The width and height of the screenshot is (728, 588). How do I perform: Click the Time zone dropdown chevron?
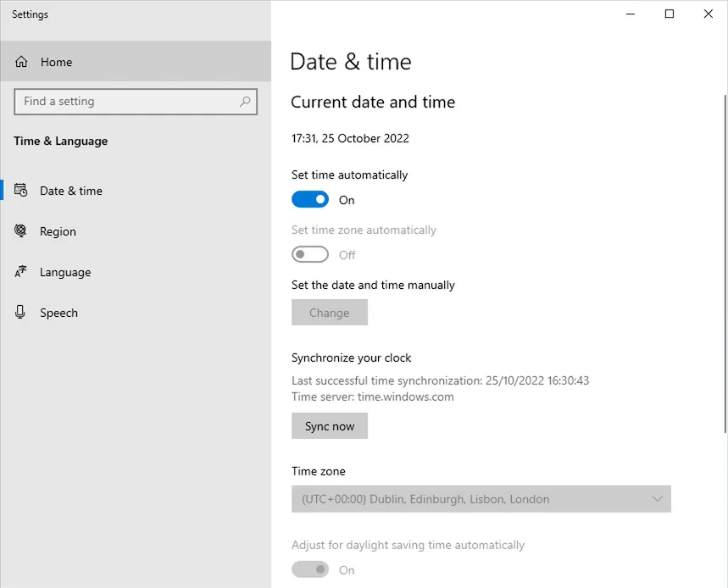pos(657,499)
